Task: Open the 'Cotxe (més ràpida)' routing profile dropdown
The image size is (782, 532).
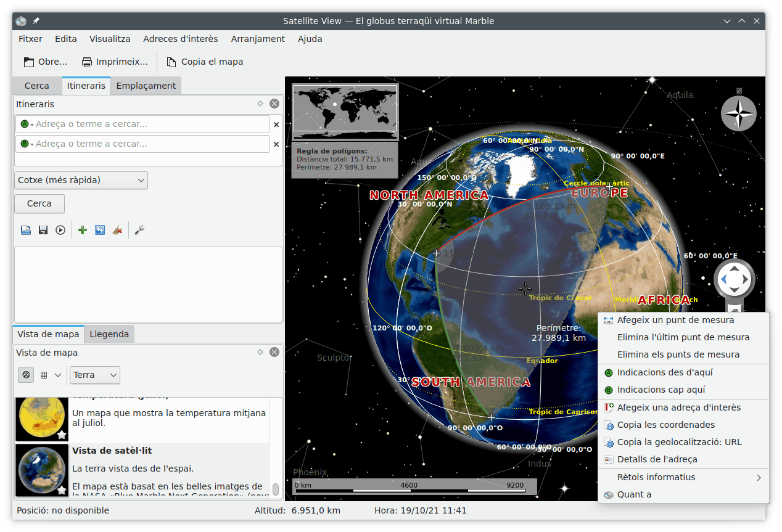Action: pyautogui.click(x=81, y=180)
